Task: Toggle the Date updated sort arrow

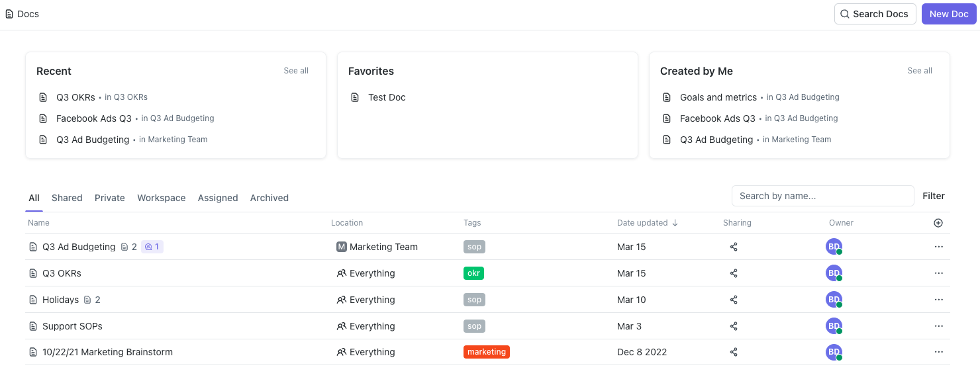Action: (x=675, y=222)
